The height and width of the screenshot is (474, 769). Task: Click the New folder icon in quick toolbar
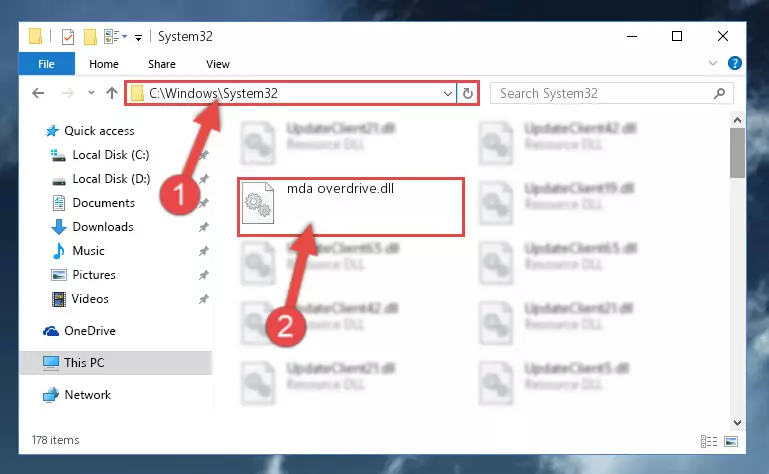[x=90, y=37]
